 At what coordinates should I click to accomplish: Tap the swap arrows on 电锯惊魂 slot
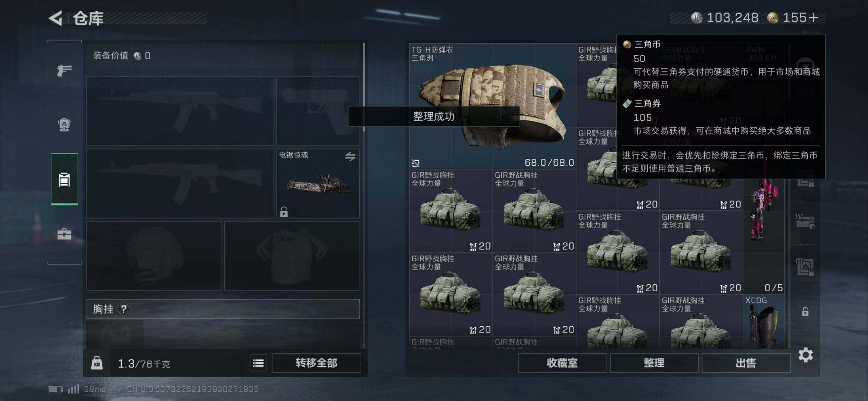[x=350, y=156]
